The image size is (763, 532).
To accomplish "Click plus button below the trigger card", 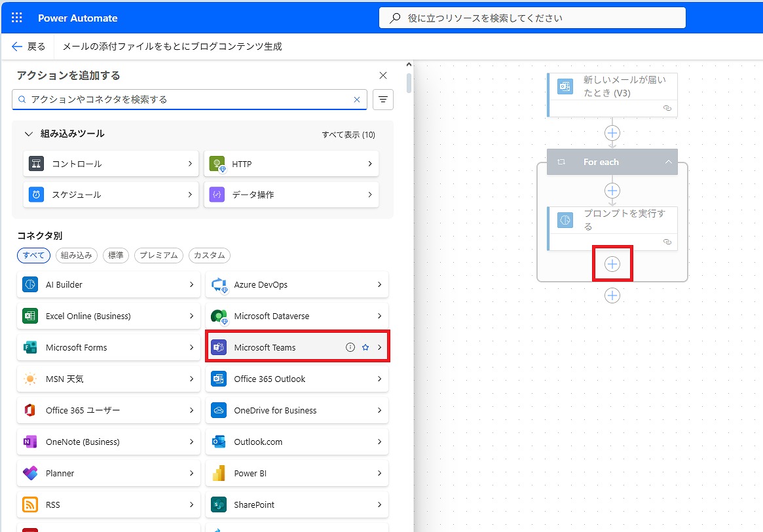I will pyautogui.click(x=612, y=133).
